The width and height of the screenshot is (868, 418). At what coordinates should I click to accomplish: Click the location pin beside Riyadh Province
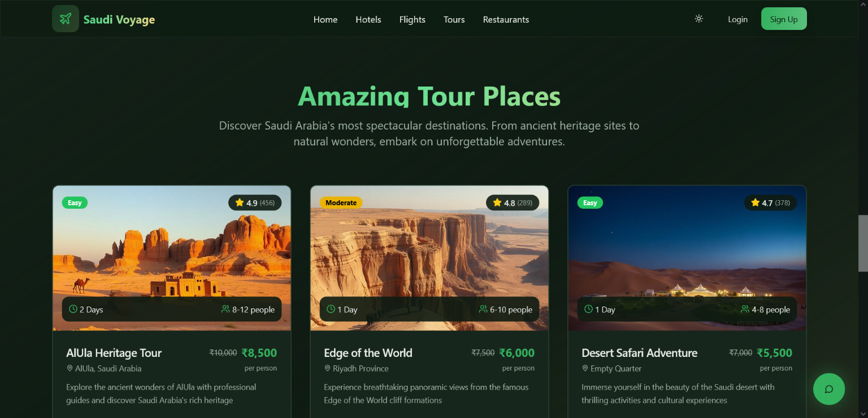327,368
